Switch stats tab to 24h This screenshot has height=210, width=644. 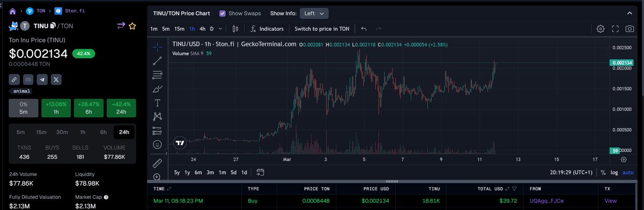pos(124,132)
